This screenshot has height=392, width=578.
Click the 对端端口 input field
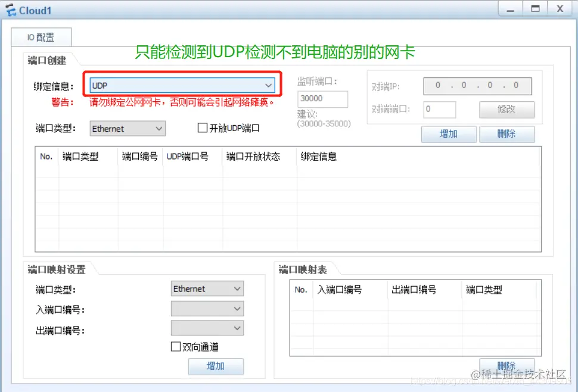[x=439, y=110]
